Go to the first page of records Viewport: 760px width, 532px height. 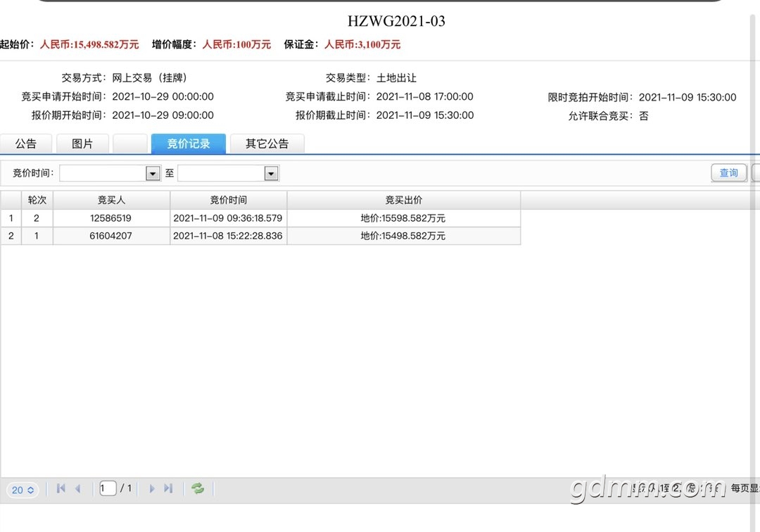pos(61,488)
